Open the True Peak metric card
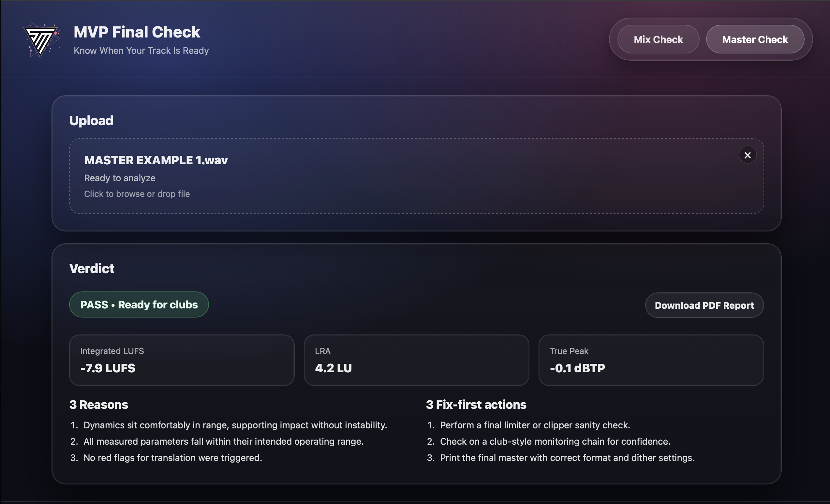 650,360
